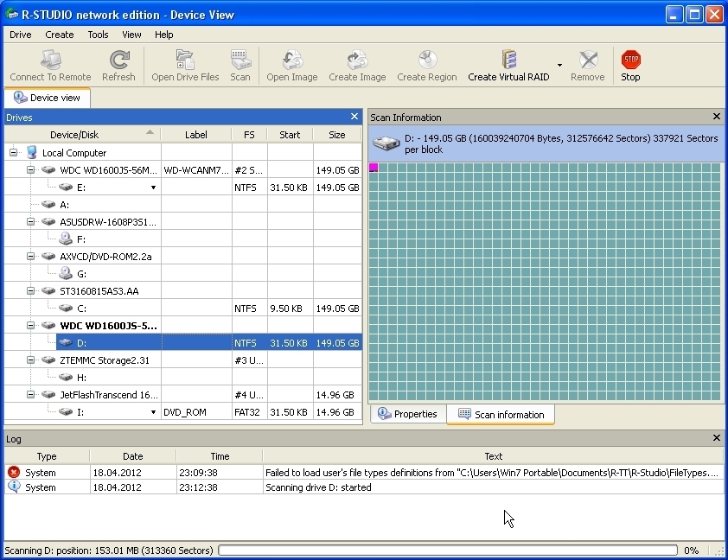Image resolution: width=728 pixels, height=560 pixels.
Task: Click the D: partition drive icon
Action: pyautogui.click(x=66, y=343)
